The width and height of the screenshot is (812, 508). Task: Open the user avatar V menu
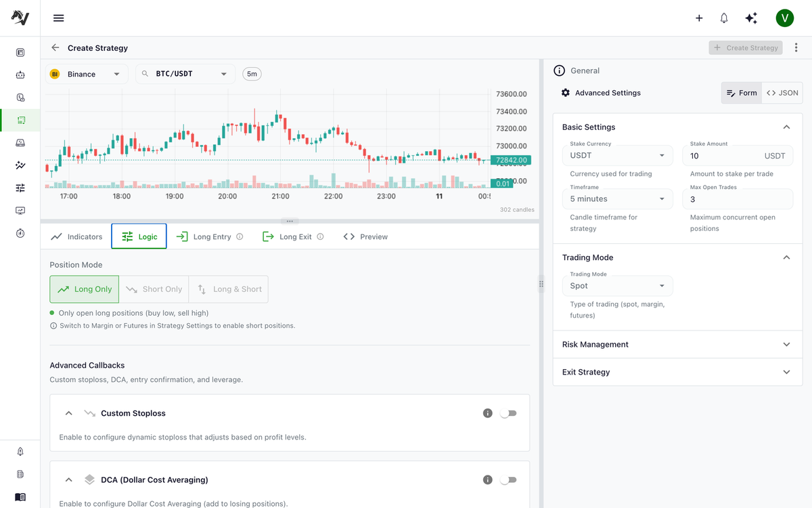(784, 18)
